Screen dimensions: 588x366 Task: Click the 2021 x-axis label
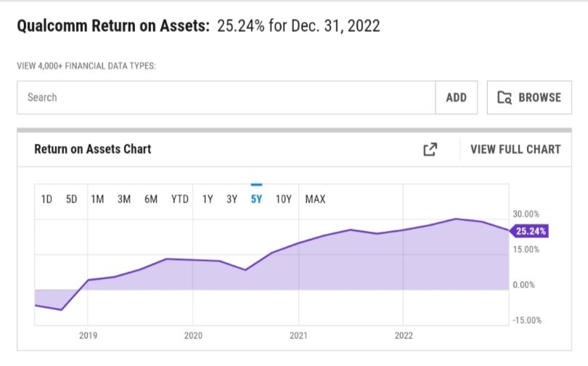click(298, 335)
